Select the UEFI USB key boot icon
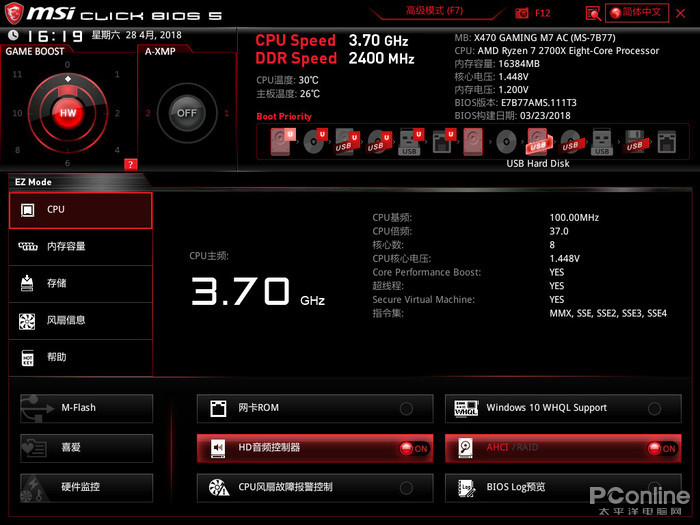700x525 pixels. tap(411, 142)
